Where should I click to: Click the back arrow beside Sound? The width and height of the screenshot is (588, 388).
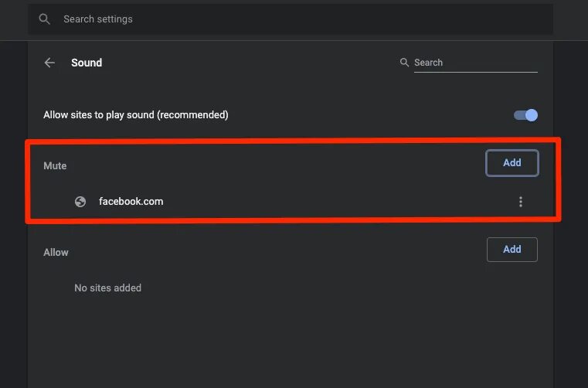click(50, 63)
